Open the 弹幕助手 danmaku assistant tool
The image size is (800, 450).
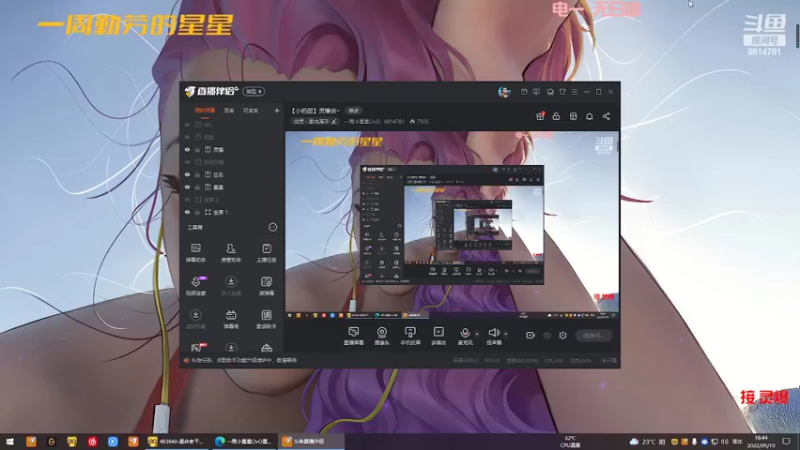[195, 253]
